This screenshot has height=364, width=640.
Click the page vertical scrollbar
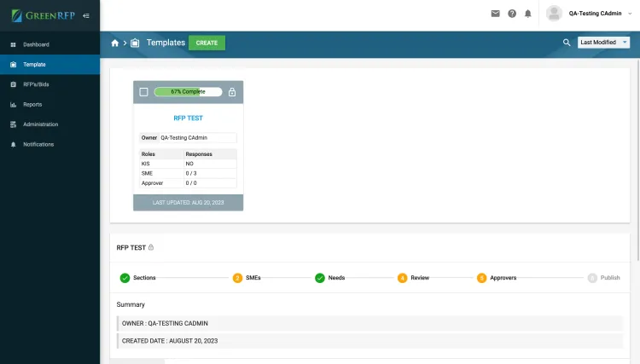pyautogui.click(x=638, y=160)
